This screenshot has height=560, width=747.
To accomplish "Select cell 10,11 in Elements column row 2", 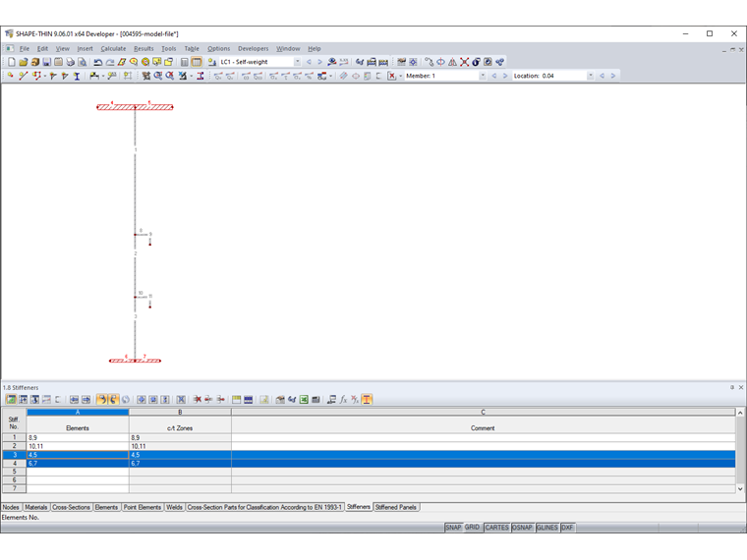I will [x=78, y=446].
